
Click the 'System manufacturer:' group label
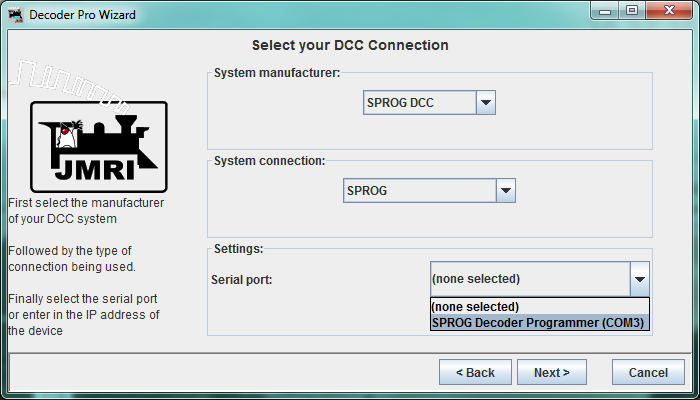(277, 73)
